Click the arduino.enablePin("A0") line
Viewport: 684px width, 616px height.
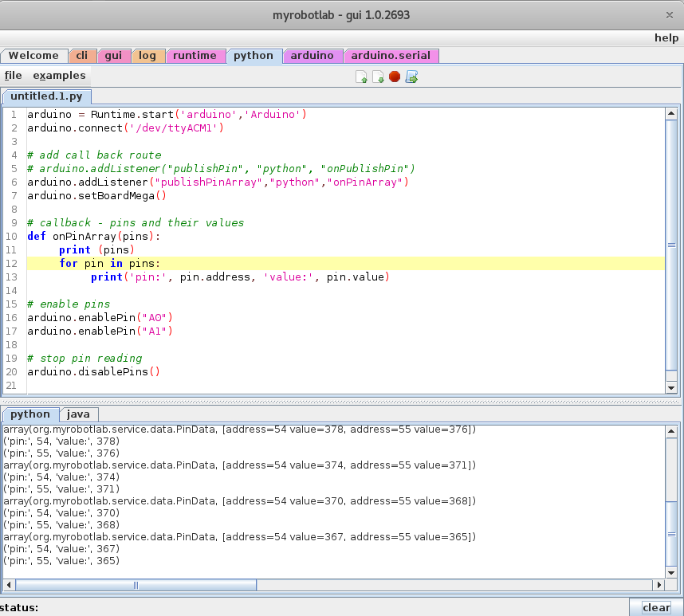point(100,317)
